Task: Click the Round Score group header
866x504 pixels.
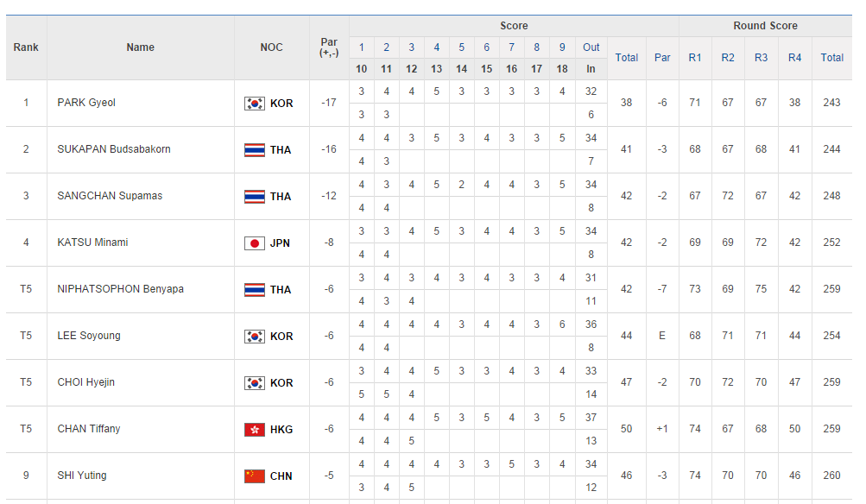Action: click(765, 26)
